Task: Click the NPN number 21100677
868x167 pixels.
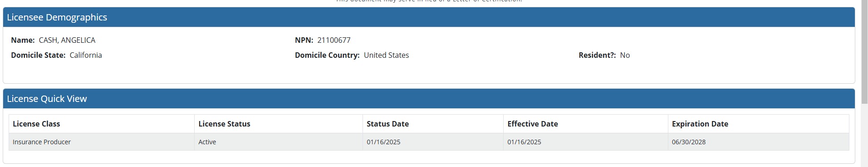Action: 334,40
